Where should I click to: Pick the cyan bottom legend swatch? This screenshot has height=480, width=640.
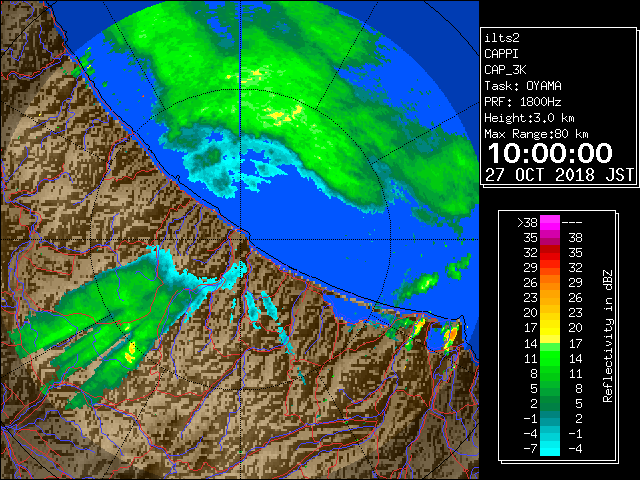(550, 449)
